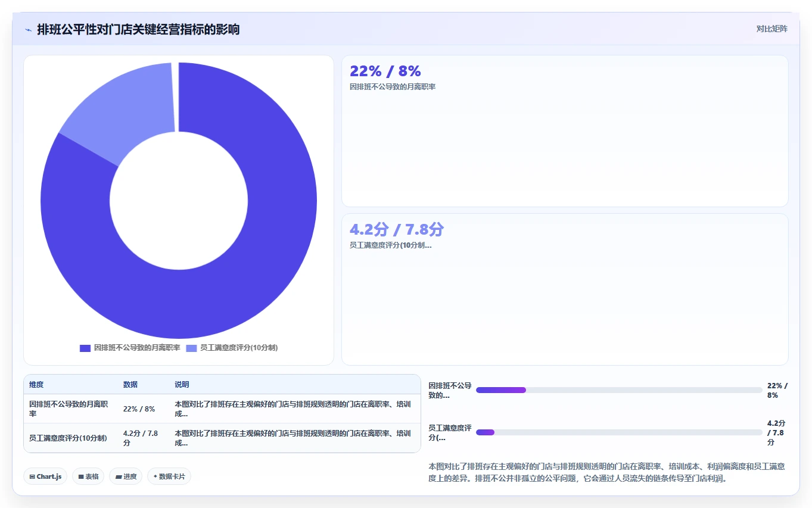Click the 数据卡片 tag chip
The height and width of the screenshot is (508, 812).
point(169,476)
